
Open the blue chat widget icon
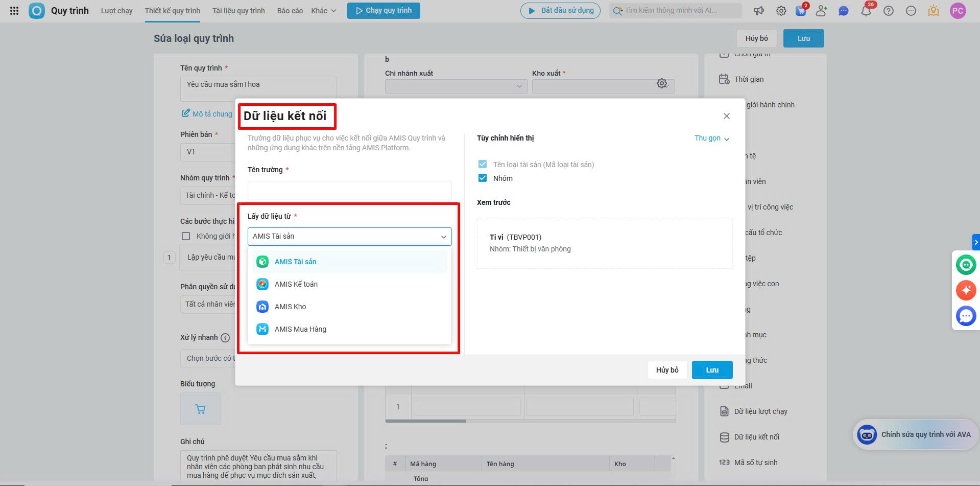coord(966,316)
